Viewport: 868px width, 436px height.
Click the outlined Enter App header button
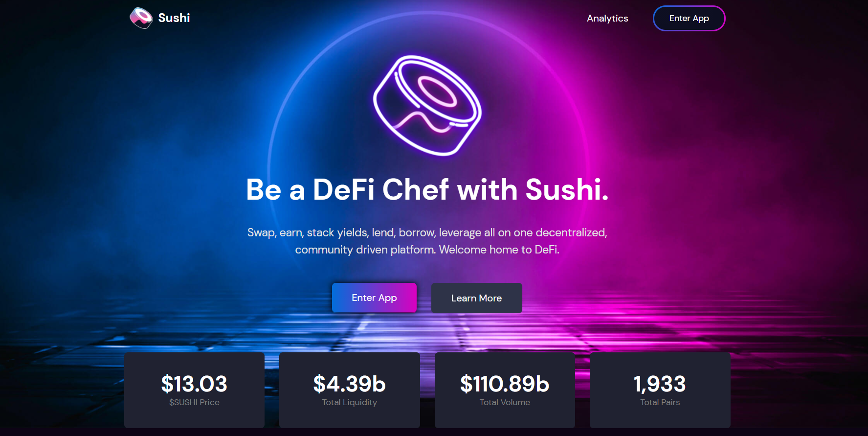point(689,18)
